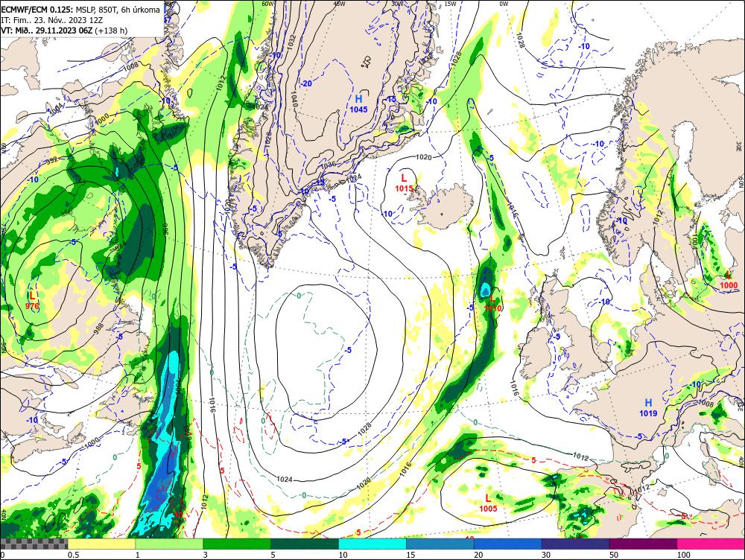Screen dimensions: 745x560
Task: Select the checkered gray 0–0.5 legend swatch
Action: click(x=34, y=544)
